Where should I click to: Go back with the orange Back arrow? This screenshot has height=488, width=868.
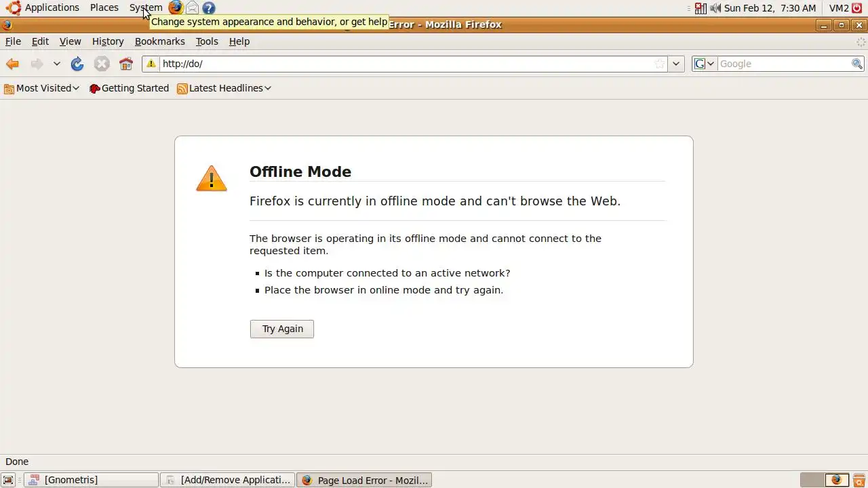(12, 64)
